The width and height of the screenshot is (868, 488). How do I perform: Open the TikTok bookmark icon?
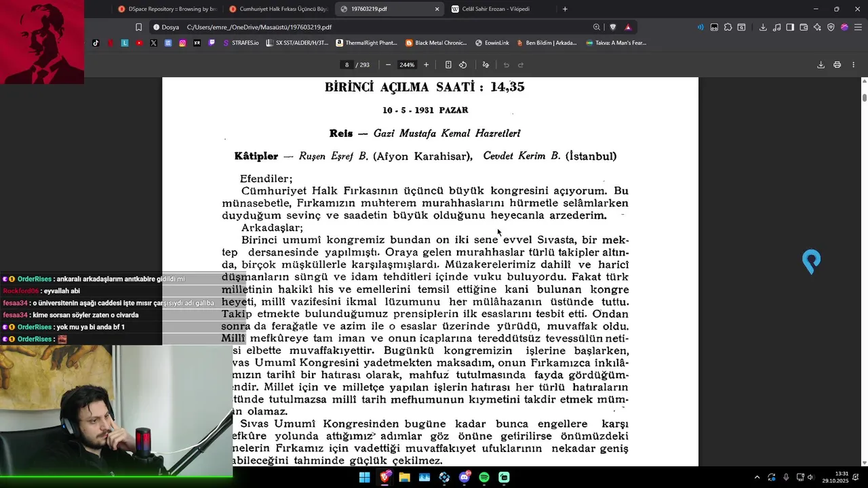coord(96,43)
